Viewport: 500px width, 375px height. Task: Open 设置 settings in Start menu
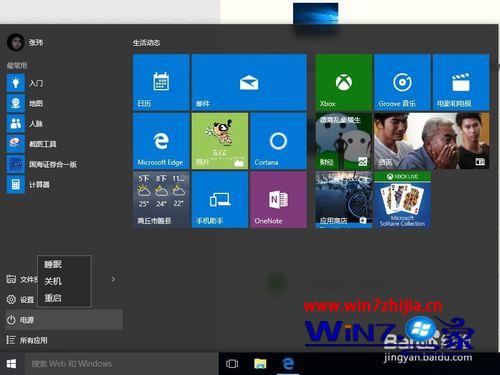pyautogui.click(x=21, y=299)
